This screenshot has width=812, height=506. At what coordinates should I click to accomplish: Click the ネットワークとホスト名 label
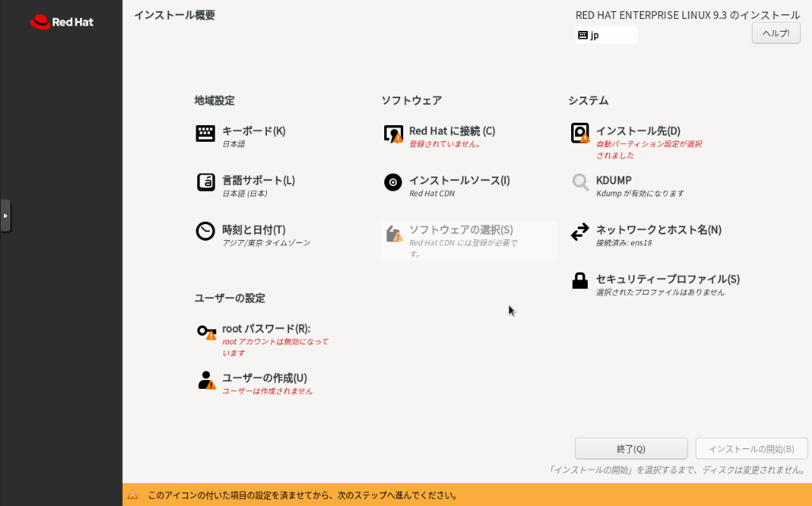658,230
